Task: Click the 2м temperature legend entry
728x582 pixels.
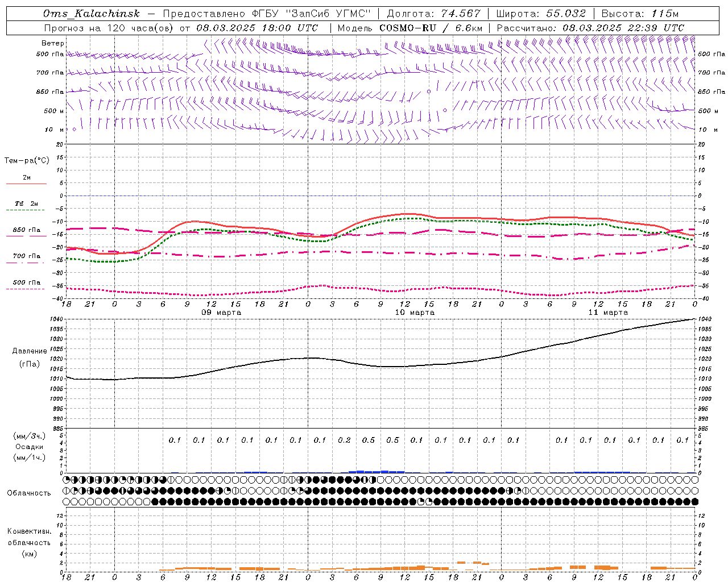Action: (27, 178)
